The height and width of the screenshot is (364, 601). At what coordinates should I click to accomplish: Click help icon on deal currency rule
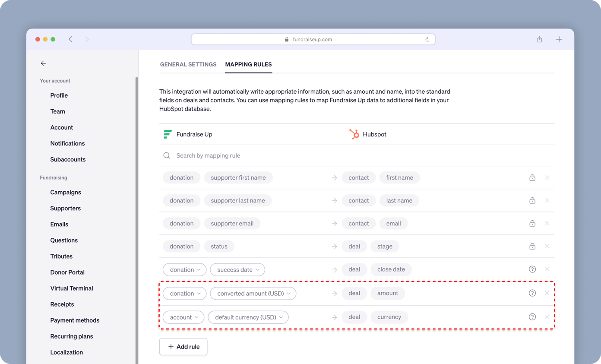[532, 317]
